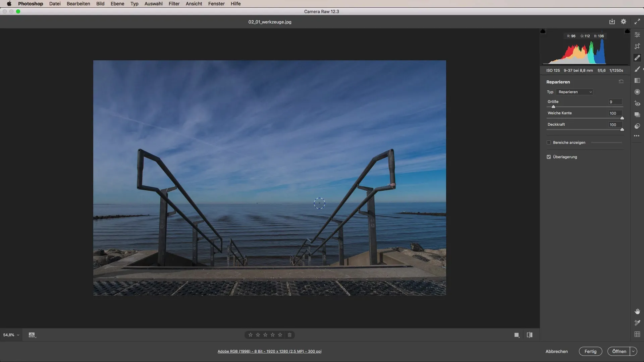This screenshot has width=644, height=362.
Task: Open the Filter menu
Action: 174,4
